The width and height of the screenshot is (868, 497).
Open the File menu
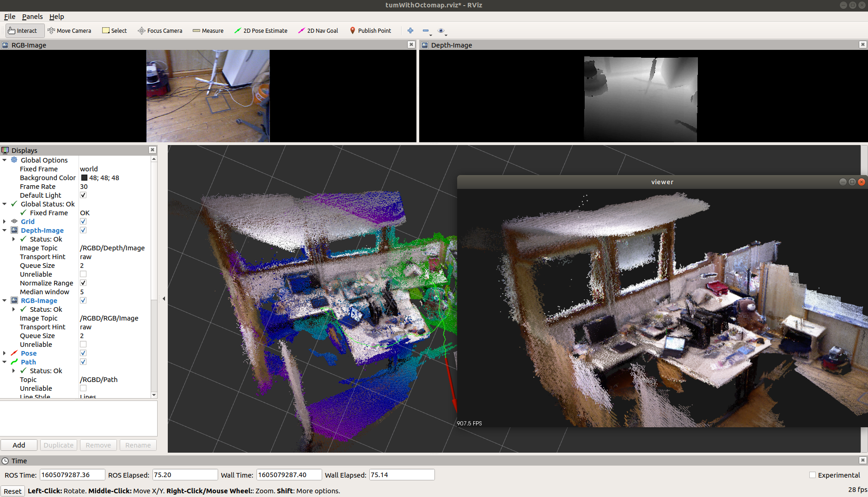click(x=10, y=17)
